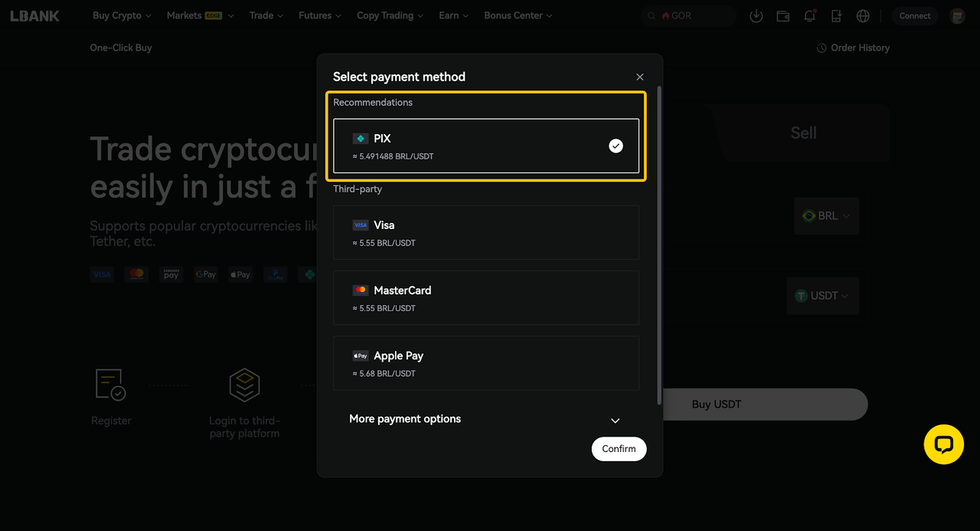Select Visa as payment method
980x531 pixels.
486,233
